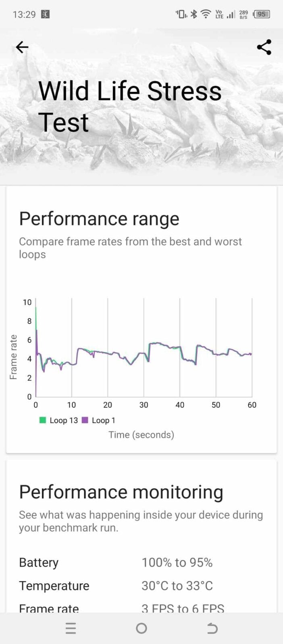Select the Temperature row
Screen dimensions: 283x644
[141, 586]
